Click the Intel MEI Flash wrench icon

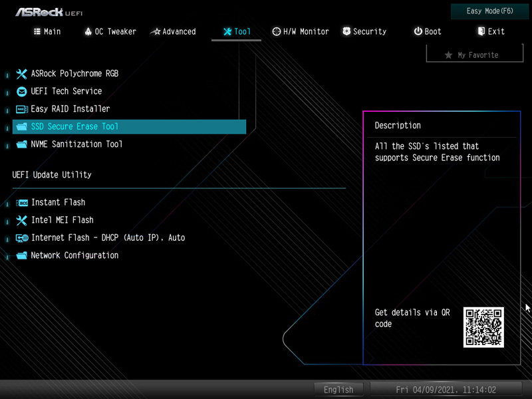click(21, 220)
